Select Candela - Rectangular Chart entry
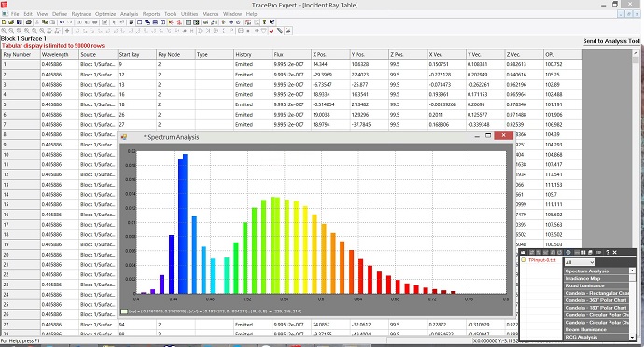This screenshot has height=347, width=644. [596, 293]
